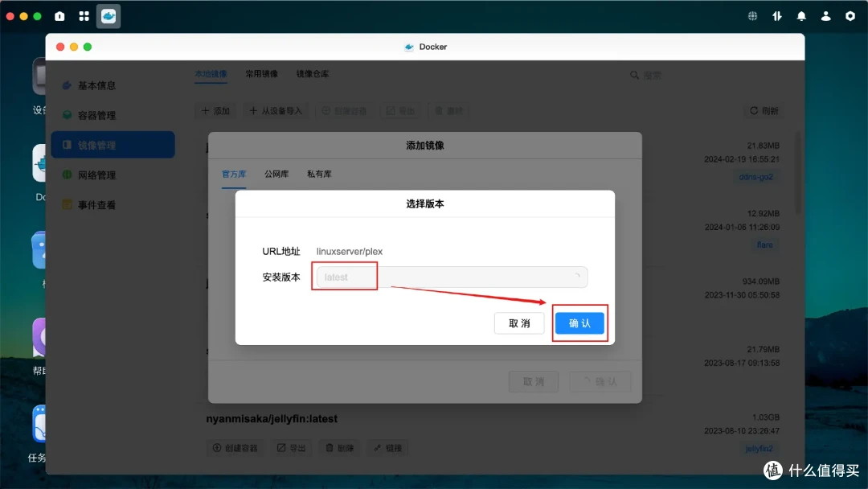Click the nyanmisaka/jellyfin:latest image name
868x489 pixels.
tap(272, 419)
